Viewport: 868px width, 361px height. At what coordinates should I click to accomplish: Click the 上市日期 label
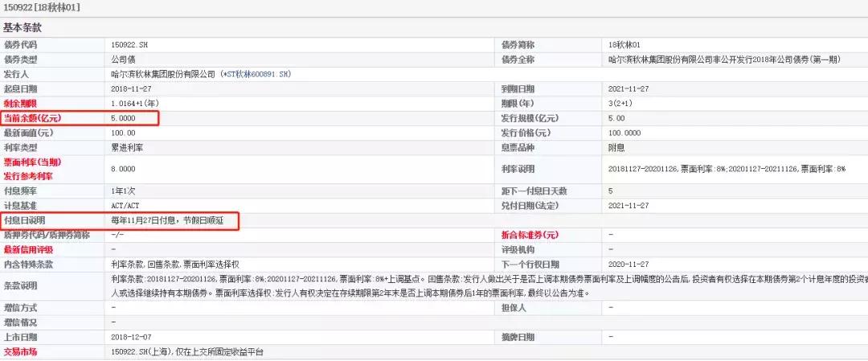20,337
